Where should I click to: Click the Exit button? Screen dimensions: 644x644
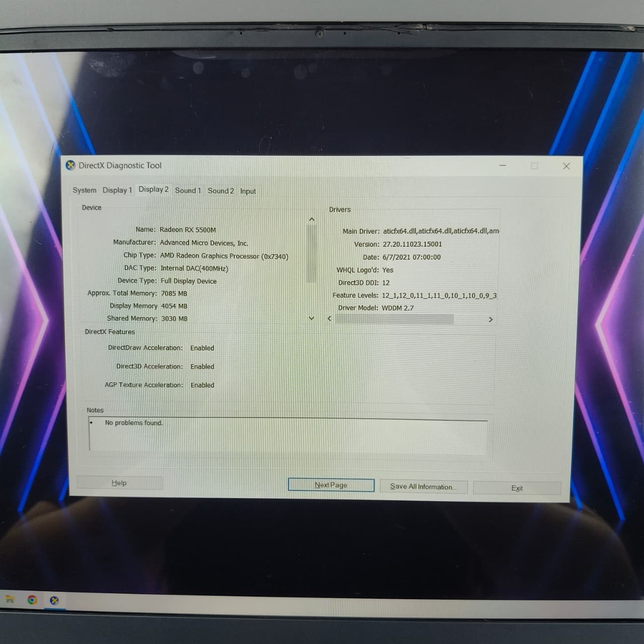click(x=517, y=488)
